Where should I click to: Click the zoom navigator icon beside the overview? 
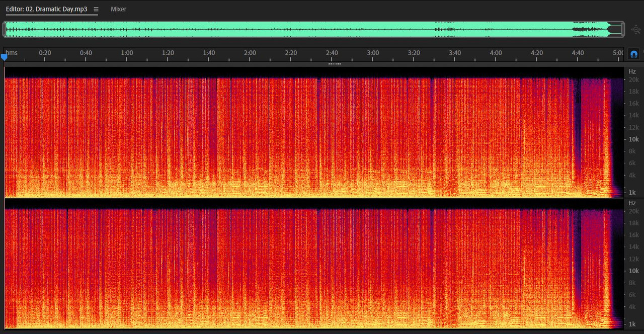point(635,30)
